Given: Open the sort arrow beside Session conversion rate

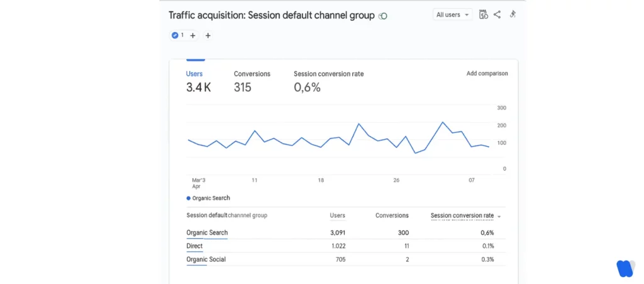Looking at the screenshot, I should [499, 216].
